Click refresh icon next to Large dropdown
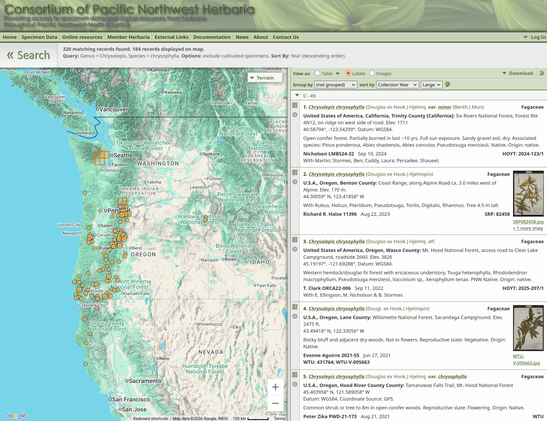The width and height of the screenshot is (547, 421). click(448, 84)
